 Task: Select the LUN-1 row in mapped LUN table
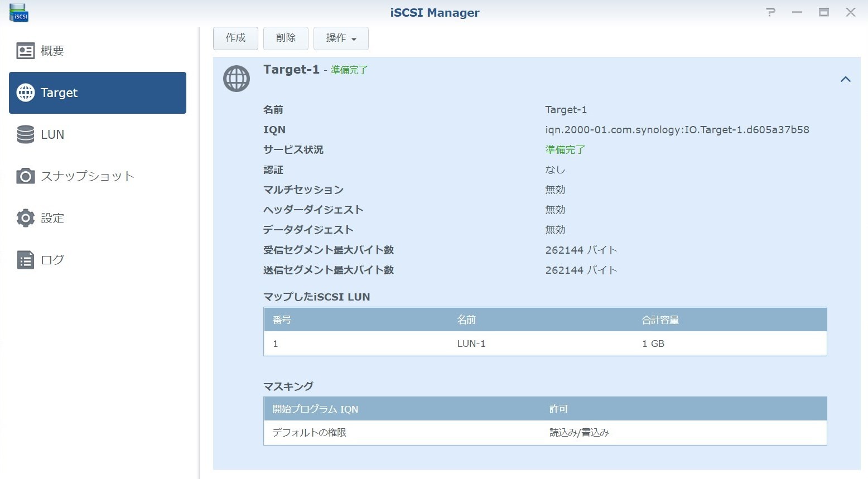point(544,343)
